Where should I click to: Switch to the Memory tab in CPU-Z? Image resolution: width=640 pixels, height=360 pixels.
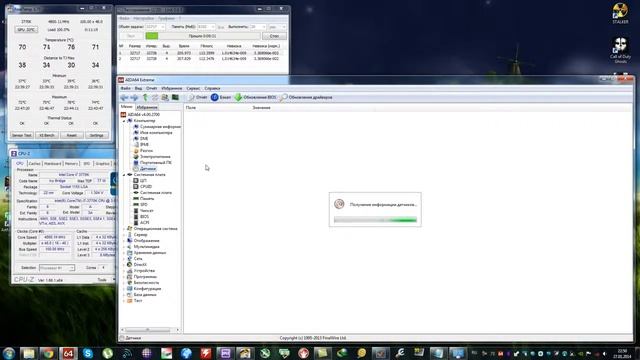(71, 164)
